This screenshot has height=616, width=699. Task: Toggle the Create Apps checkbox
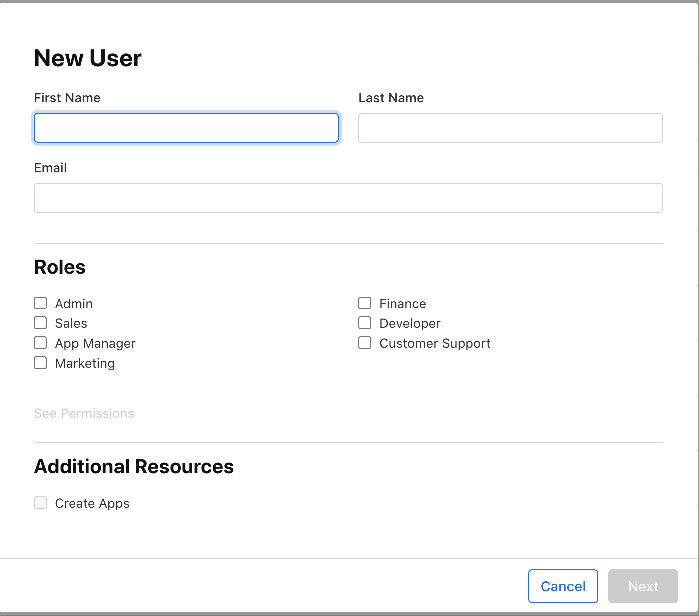point(41,503)
